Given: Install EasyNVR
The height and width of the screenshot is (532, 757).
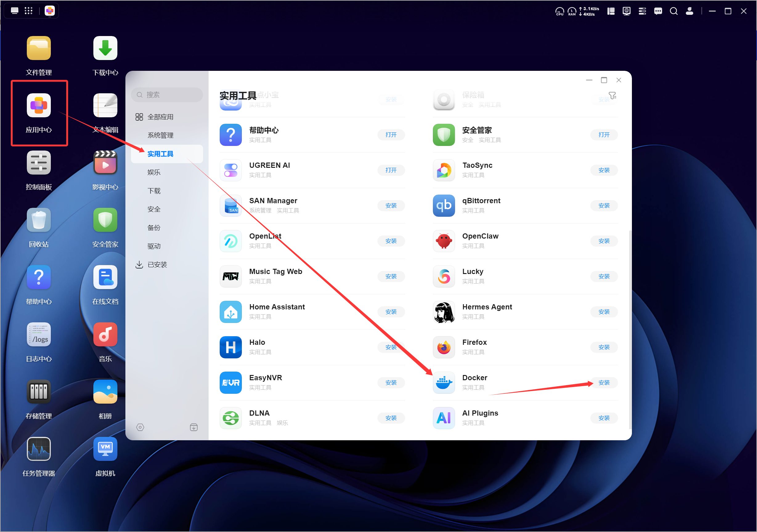Looking at the screenshot, I should coord(391,383).
